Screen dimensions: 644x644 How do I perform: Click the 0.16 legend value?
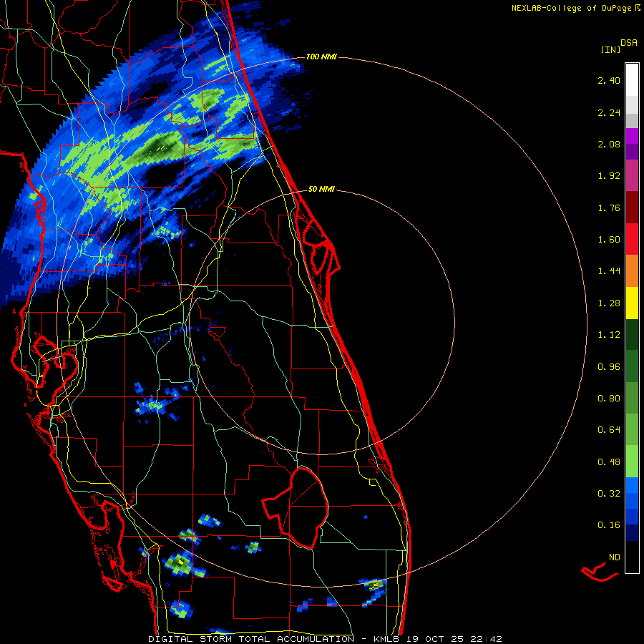point(609,525)
